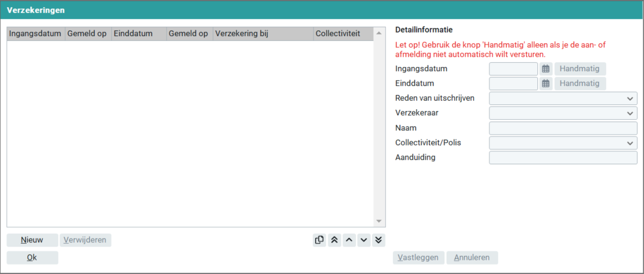Move record to top with double-up arrow
The image size is (644, 274).
click(x=334, y=240)
